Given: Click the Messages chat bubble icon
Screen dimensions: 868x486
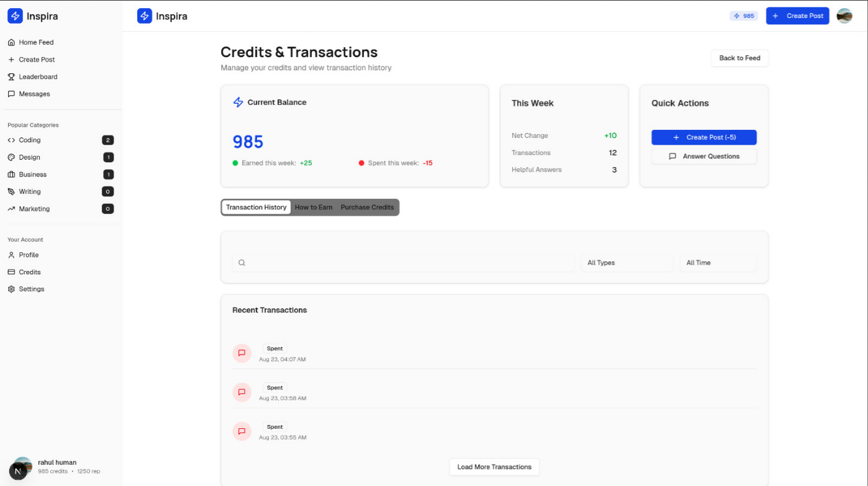Looking at the screenshot, I should coord(11,94).
